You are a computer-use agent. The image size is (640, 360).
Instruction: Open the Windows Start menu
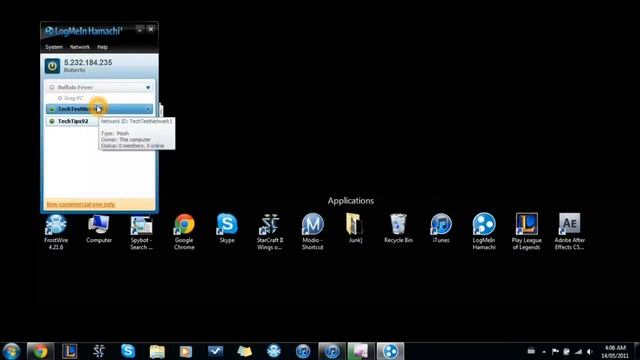tap(11, 351)
